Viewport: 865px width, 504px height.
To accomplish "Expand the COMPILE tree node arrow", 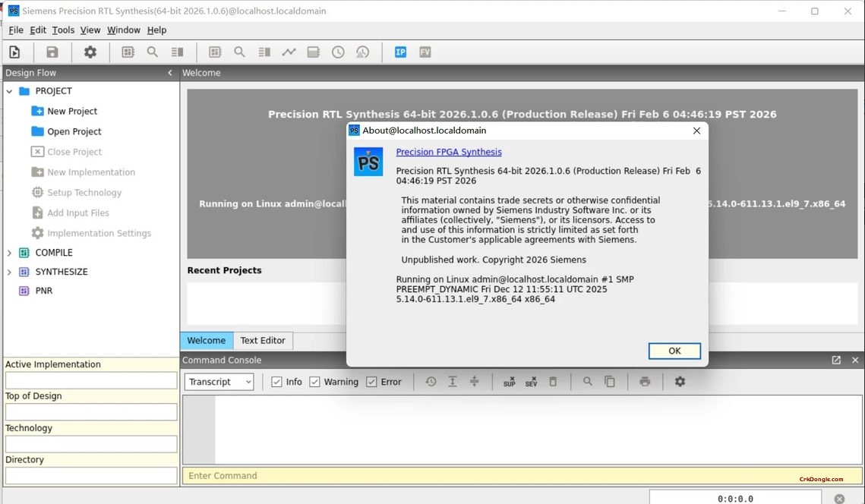I will click(9, 253).
